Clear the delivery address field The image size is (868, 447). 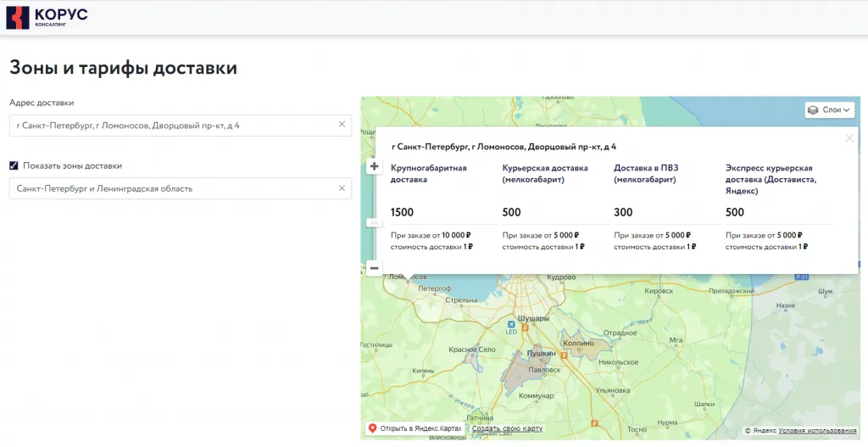(342, 125)
